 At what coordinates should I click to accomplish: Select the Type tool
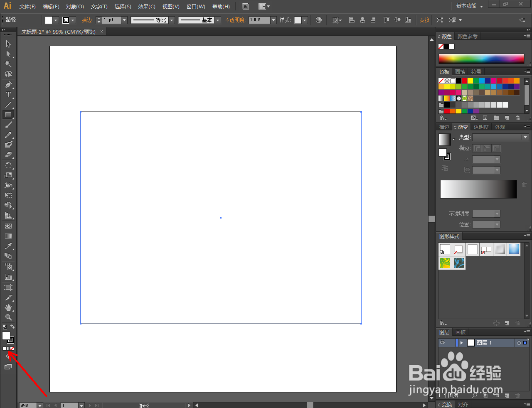pos(8,95)
